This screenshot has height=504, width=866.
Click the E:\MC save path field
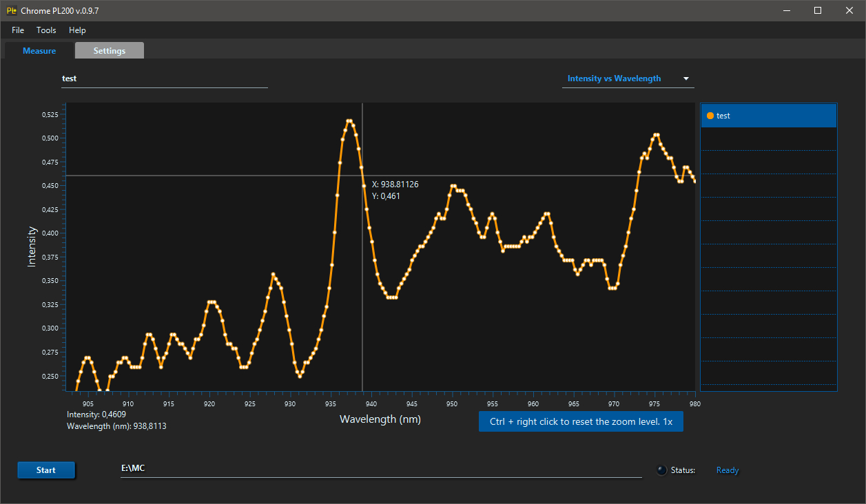coord(381,469)
